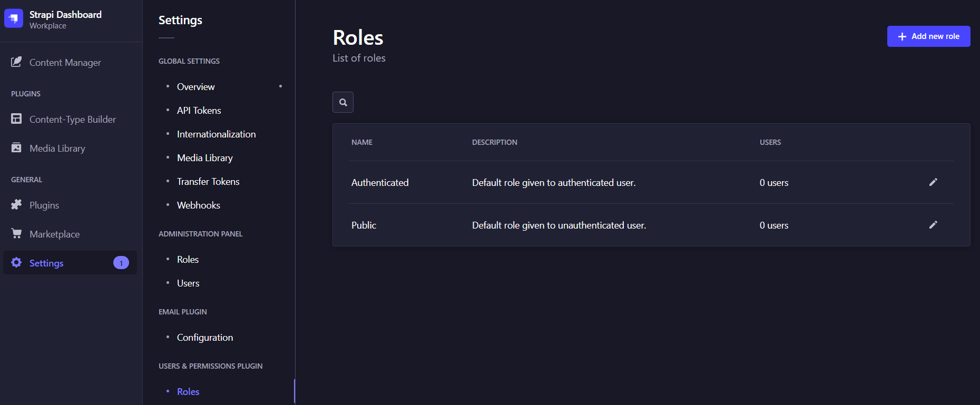Click the search magnifier icon
This screenshot has height=405, width=980.
point(343,102)
